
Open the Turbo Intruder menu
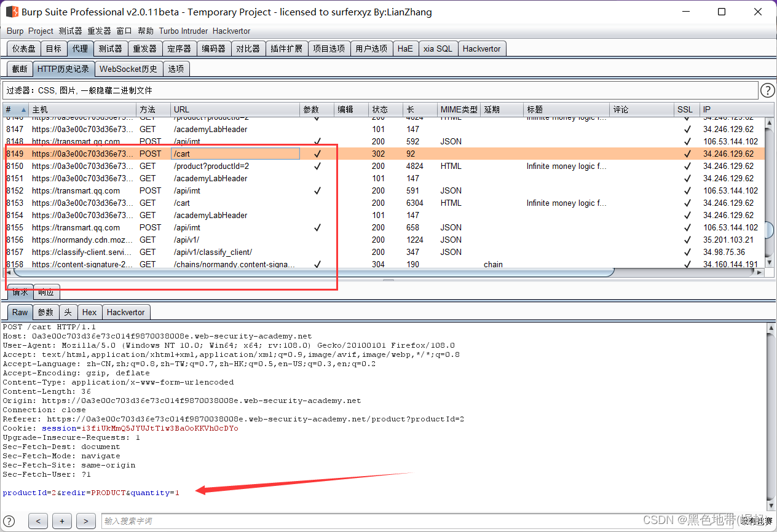coord(183,31)
